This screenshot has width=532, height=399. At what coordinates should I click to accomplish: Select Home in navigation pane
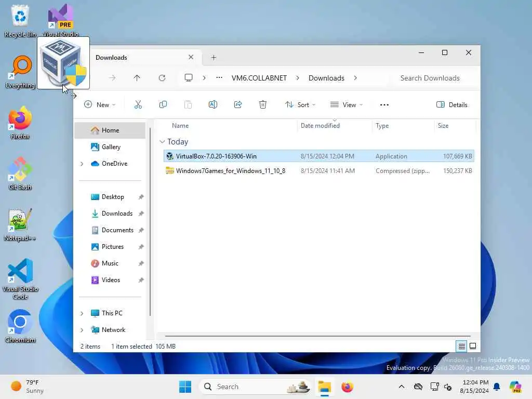tap(110, 130)
